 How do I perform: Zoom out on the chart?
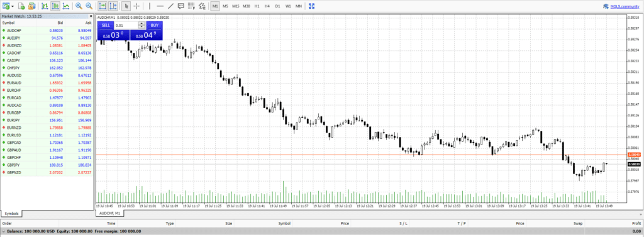click(x=89, y=6)
